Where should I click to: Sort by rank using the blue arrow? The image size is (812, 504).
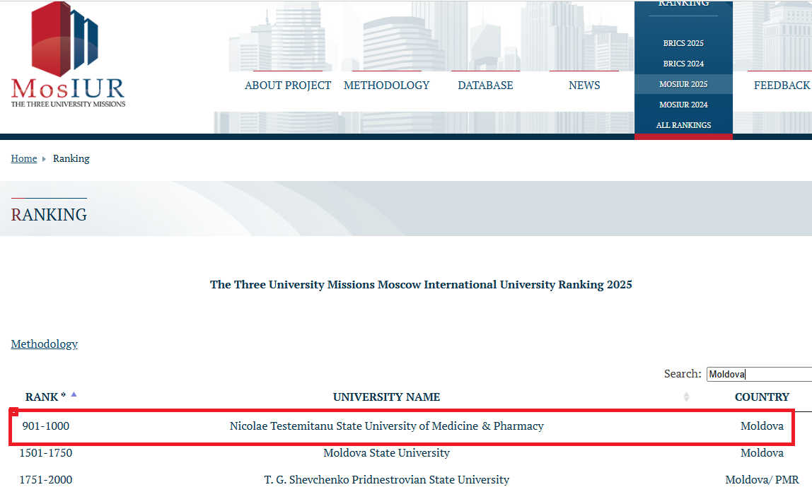(x=74, y=395)
